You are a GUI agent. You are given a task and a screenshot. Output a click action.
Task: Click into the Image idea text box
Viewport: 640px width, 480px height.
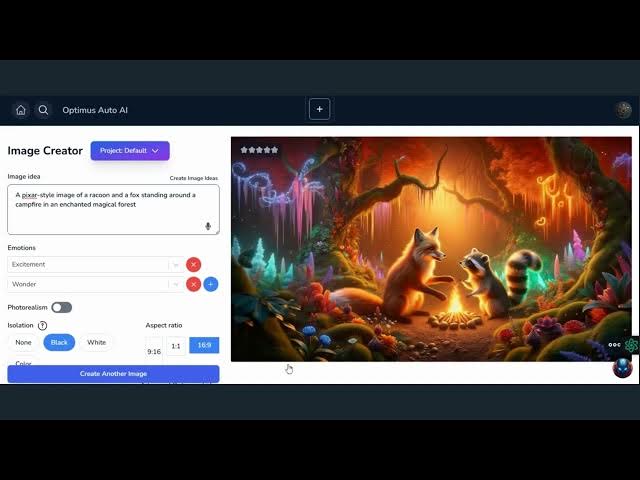[x=113, y=209]
